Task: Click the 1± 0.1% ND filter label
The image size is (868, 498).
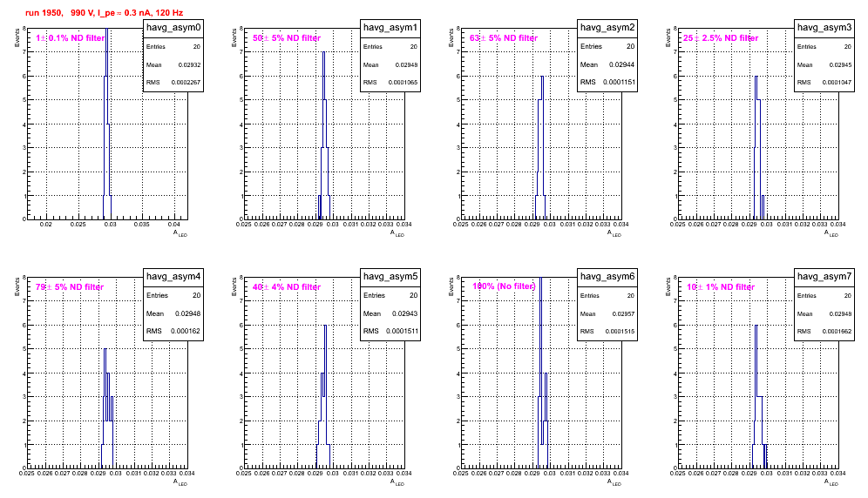Action: [71, 38]
